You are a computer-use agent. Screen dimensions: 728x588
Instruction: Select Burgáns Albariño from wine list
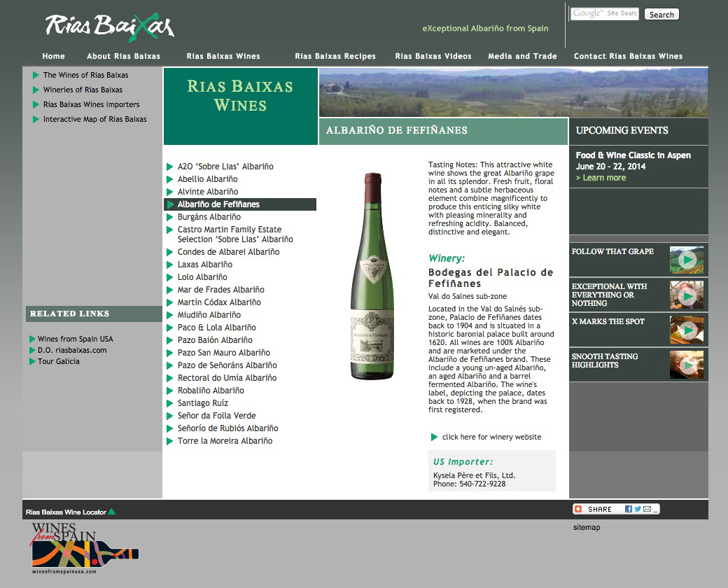point(209,217)
